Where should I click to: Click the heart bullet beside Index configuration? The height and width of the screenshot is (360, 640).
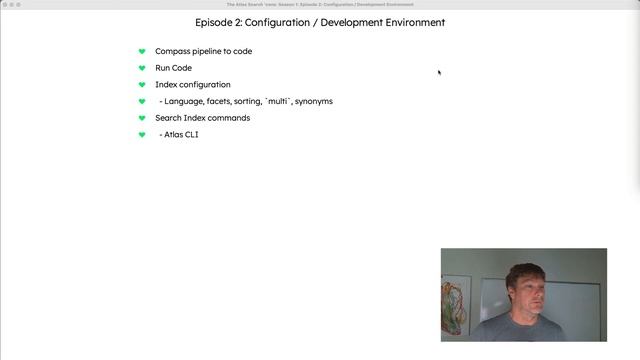[x=142, y=85]
